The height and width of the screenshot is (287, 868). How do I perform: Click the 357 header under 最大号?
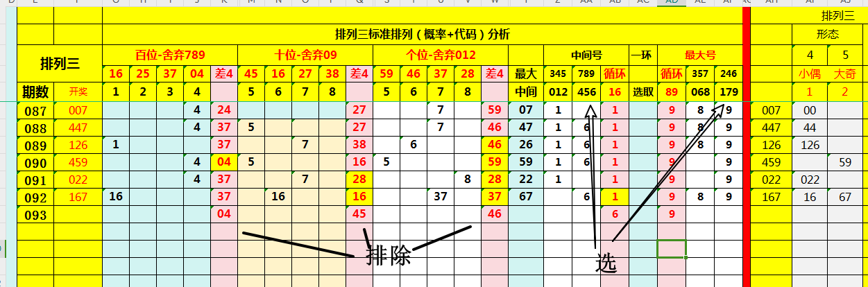pyautogui.click(x=699, y=73)
